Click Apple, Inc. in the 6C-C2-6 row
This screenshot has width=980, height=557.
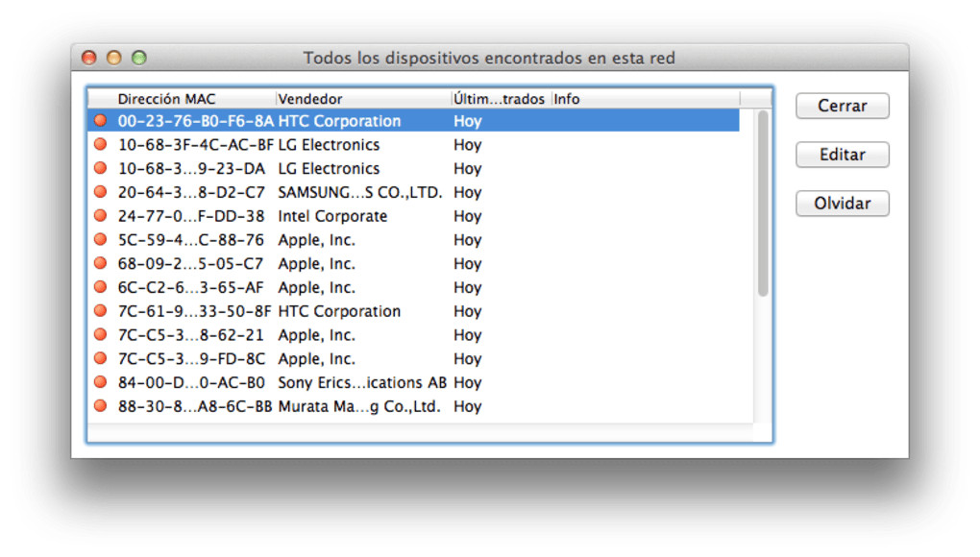316,287
